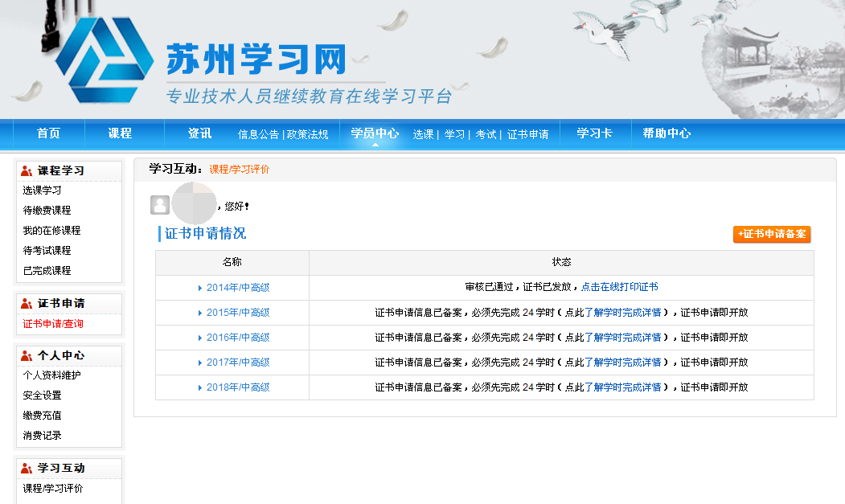
Task: Click 课程/学习评价 breadcrumb text
Action: (x=240, y=170)
